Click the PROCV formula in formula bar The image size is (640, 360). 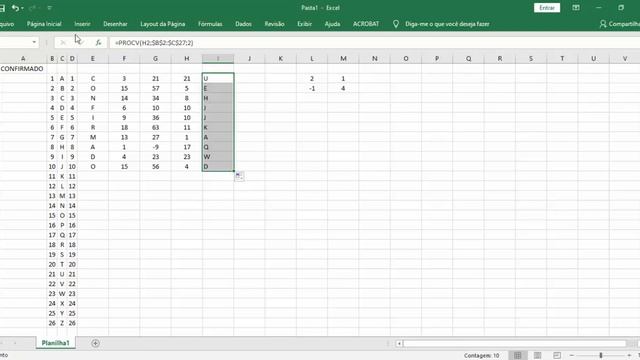(x=154, y=43)
